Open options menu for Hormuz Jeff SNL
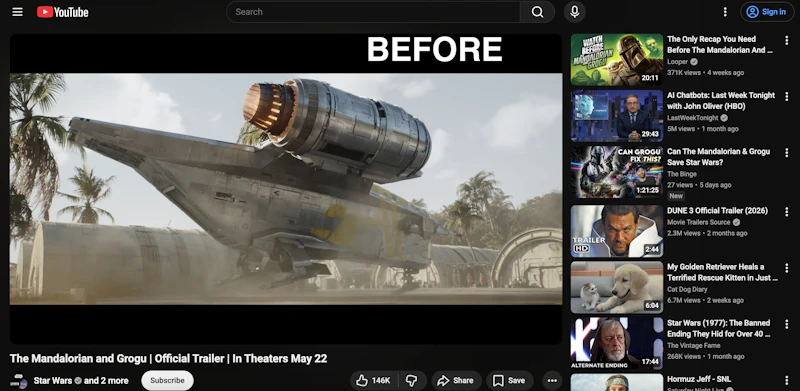Viewport: 800px width, 391px height. pyautogui.click(x=786, y=380)
